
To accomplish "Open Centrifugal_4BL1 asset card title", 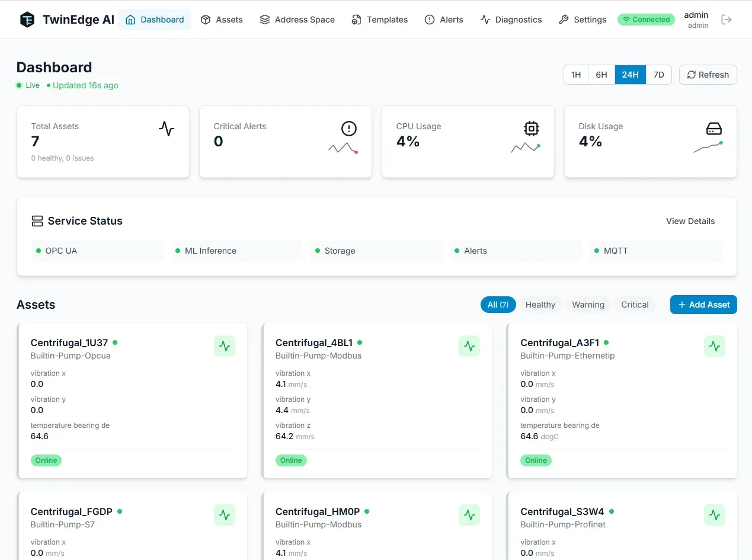I will (314, 343).
